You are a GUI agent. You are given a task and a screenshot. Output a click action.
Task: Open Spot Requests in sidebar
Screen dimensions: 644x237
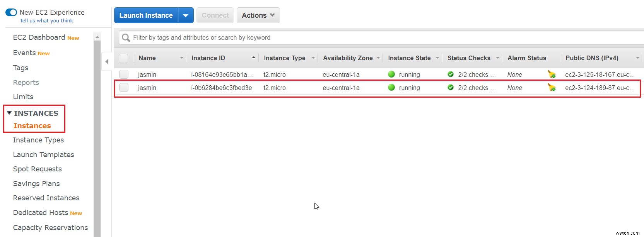(37, 169)
